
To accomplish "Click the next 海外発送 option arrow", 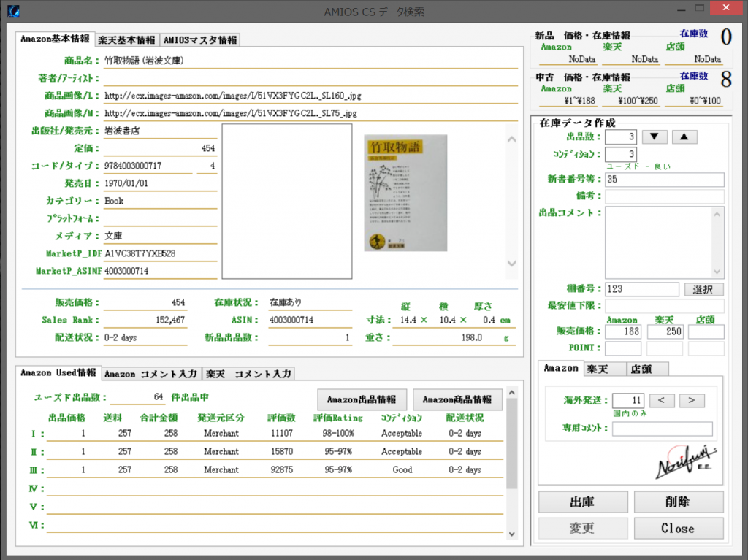I will pos(692,400).
